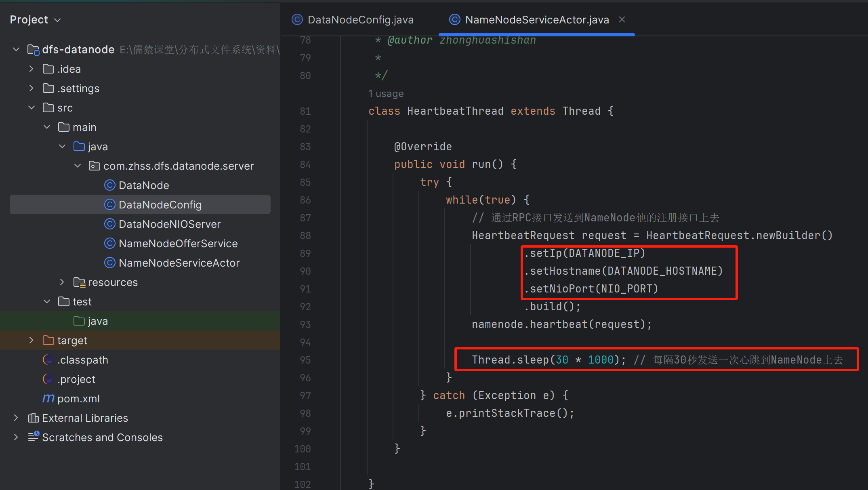Select NameNodeServiceActor.java tab
The width and height of the screenshot is (868, 490).
[x=537, y=20]
